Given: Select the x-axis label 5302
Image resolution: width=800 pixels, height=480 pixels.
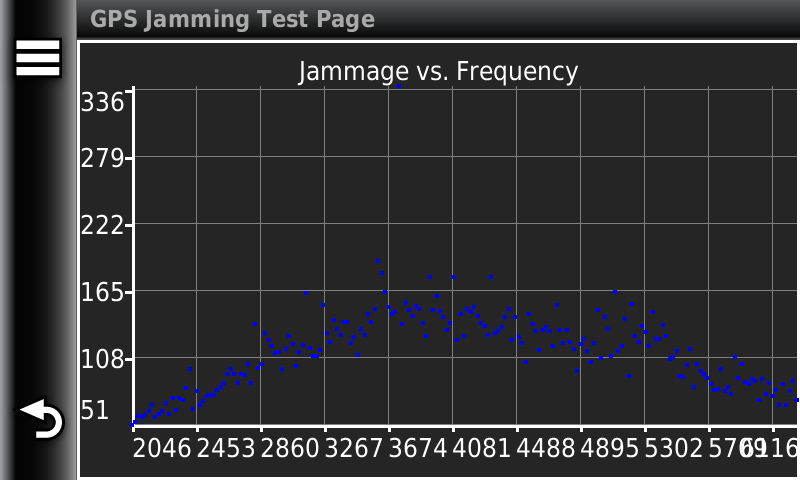Looking at the screenshot, I should pyautogui.click(x=674, y=449).
